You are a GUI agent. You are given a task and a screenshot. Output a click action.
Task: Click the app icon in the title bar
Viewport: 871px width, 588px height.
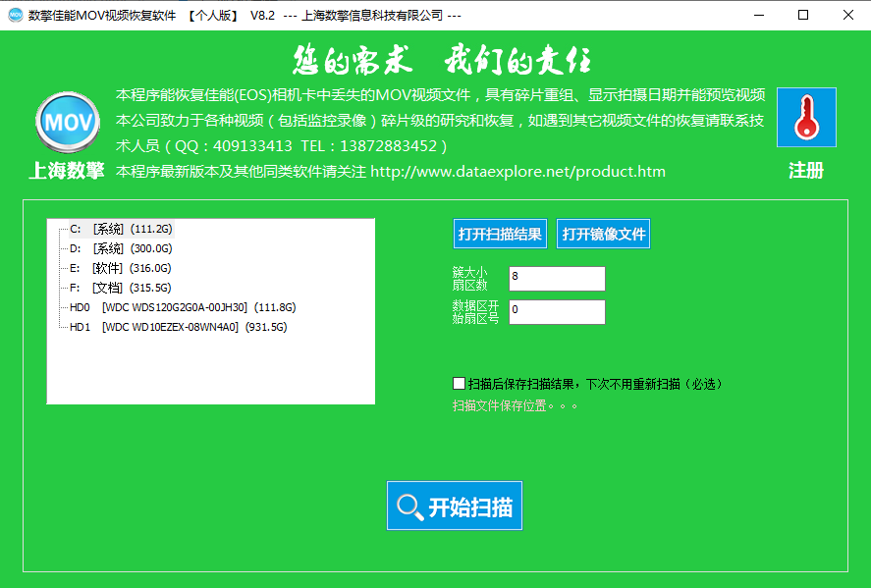coord(14,15)
